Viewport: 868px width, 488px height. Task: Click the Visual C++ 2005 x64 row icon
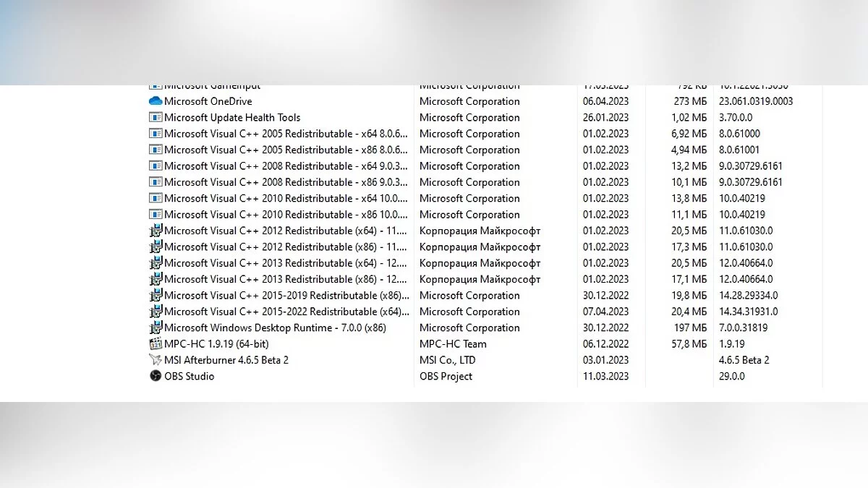(x=156, y=133)
